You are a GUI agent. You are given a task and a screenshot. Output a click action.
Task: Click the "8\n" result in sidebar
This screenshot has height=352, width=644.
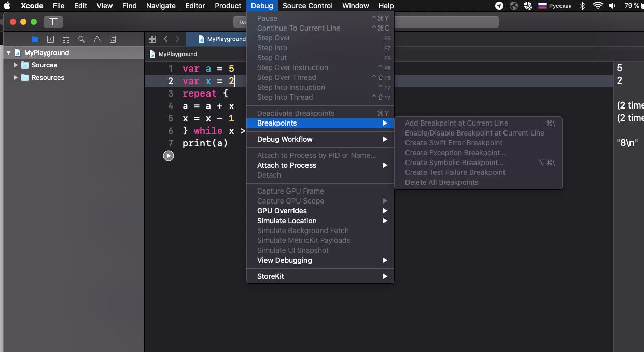click(627, 142)
